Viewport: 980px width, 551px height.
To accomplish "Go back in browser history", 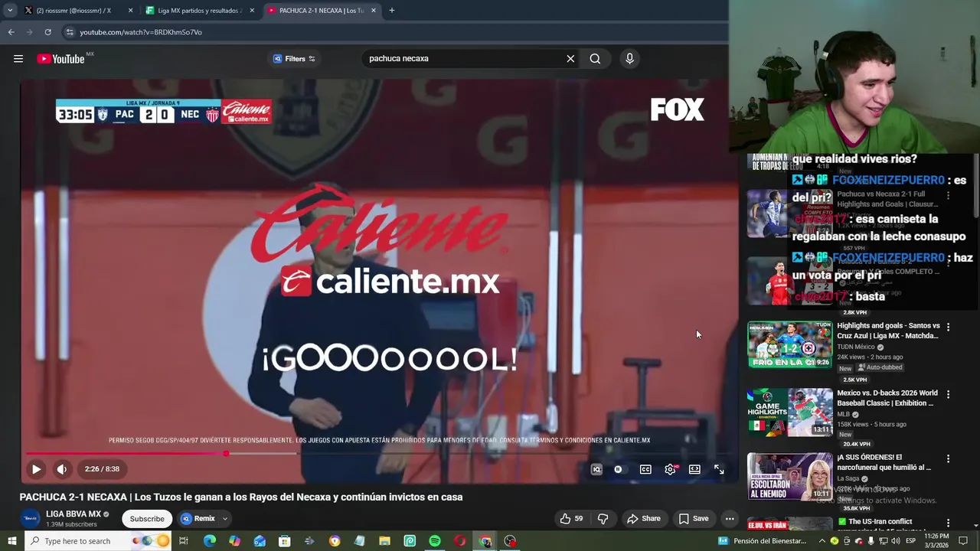I will point(11,32).
